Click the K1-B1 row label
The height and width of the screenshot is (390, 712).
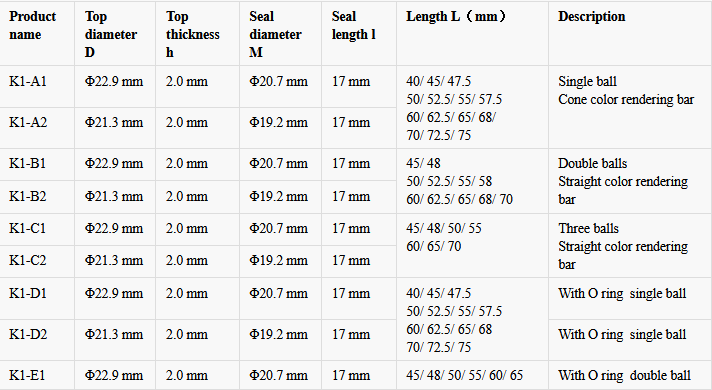[27, 163]
